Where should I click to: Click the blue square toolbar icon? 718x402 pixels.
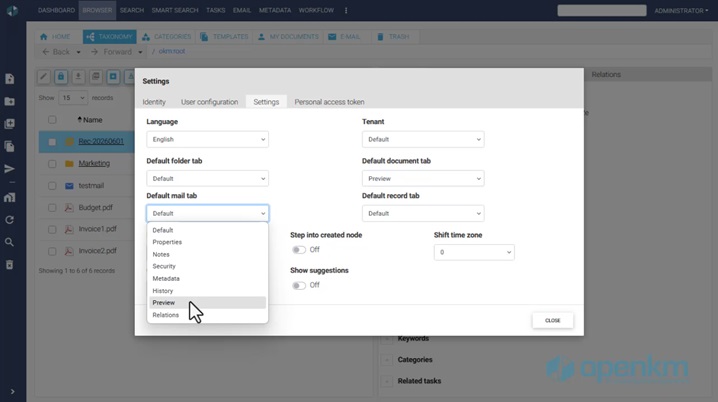[x=113, y=76]
